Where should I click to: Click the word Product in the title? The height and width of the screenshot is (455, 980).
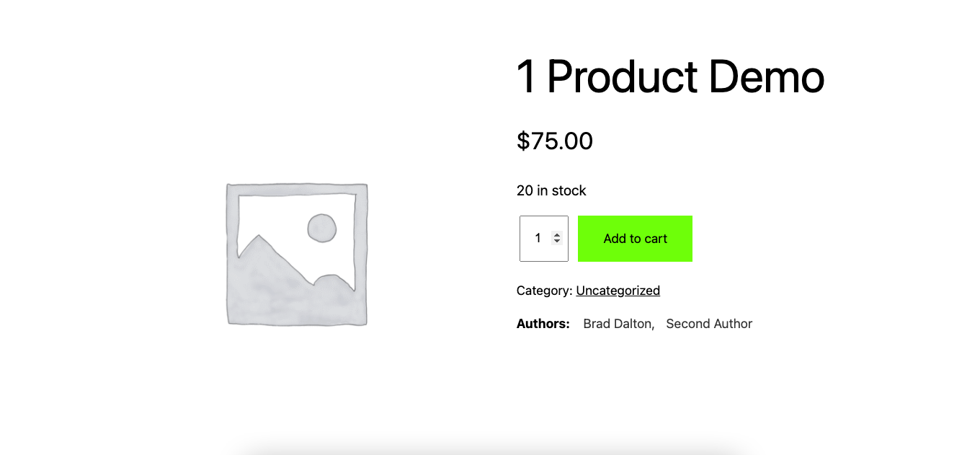click(623, 76)
